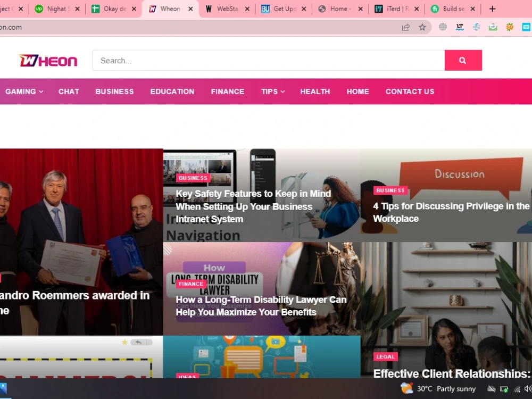Open a new browser tab with plus

(492, 9)
